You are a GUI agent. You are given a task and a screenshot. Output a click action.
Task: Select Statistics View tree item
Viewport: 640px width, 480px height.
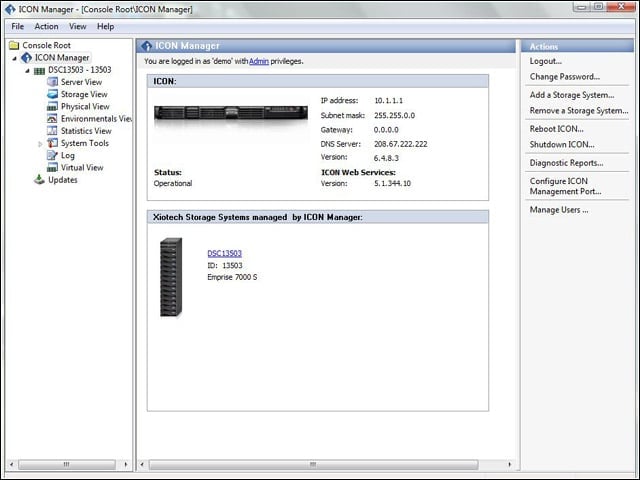86,131
